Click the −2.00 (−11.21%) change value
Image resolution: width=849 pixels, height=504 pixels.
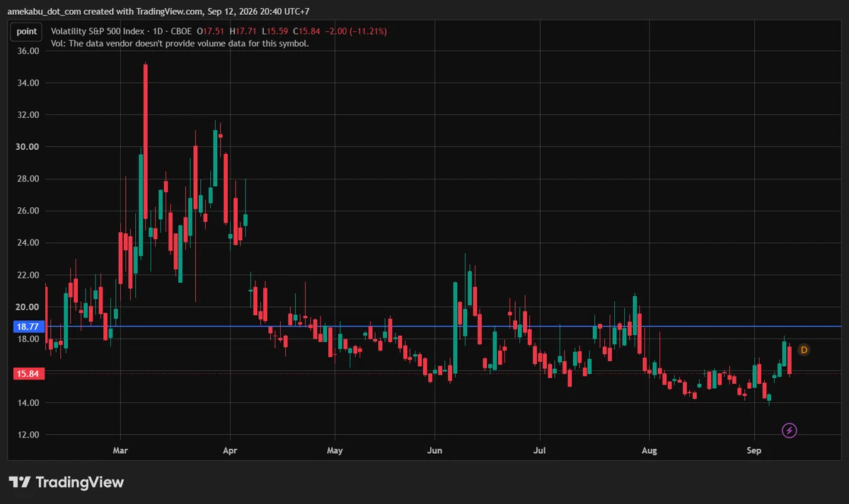[x=356, y=31]
